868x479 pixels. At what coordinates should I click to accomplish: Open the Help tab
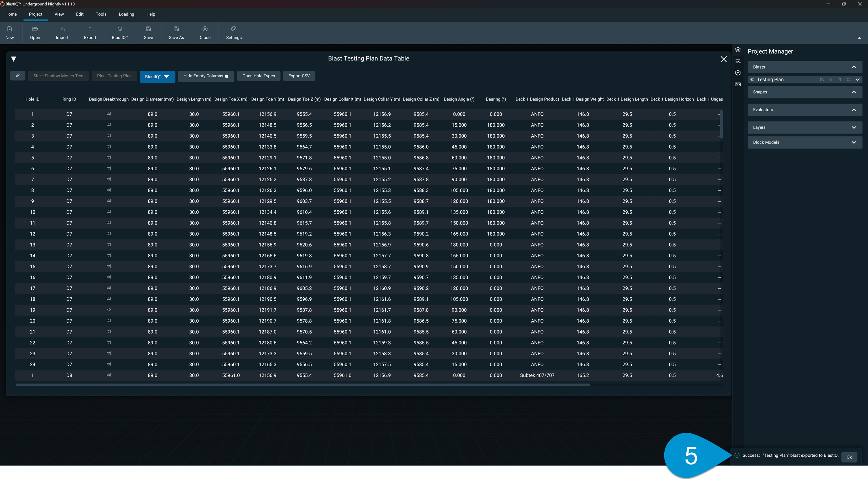(x=151, y=14)
